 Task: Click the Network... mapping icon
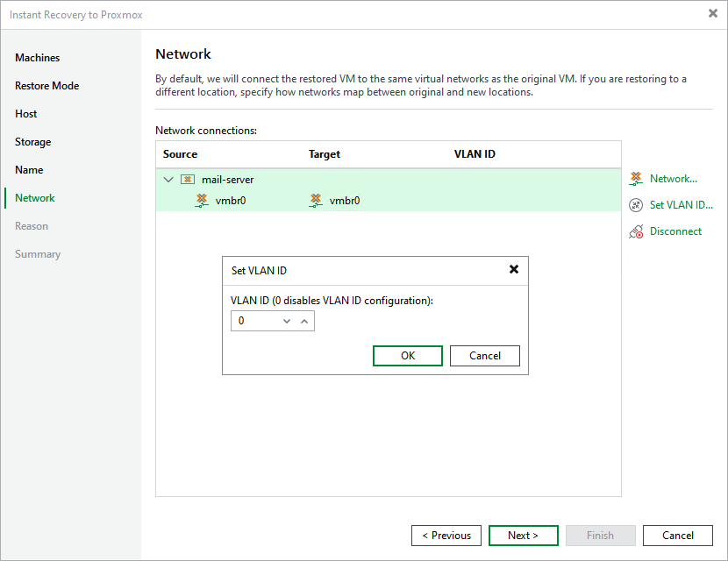[x=636, y=179]
